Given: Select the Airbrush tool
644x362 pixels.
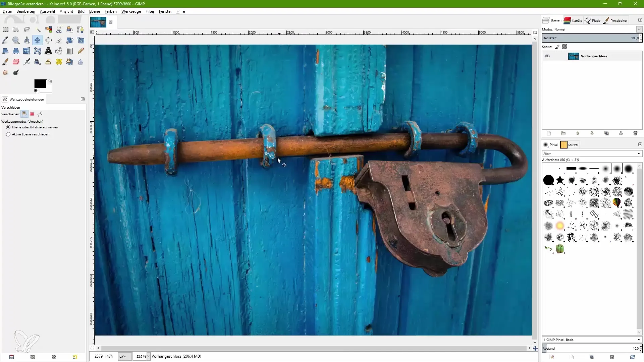Looking at the screenshot, I should coord(27,62).
